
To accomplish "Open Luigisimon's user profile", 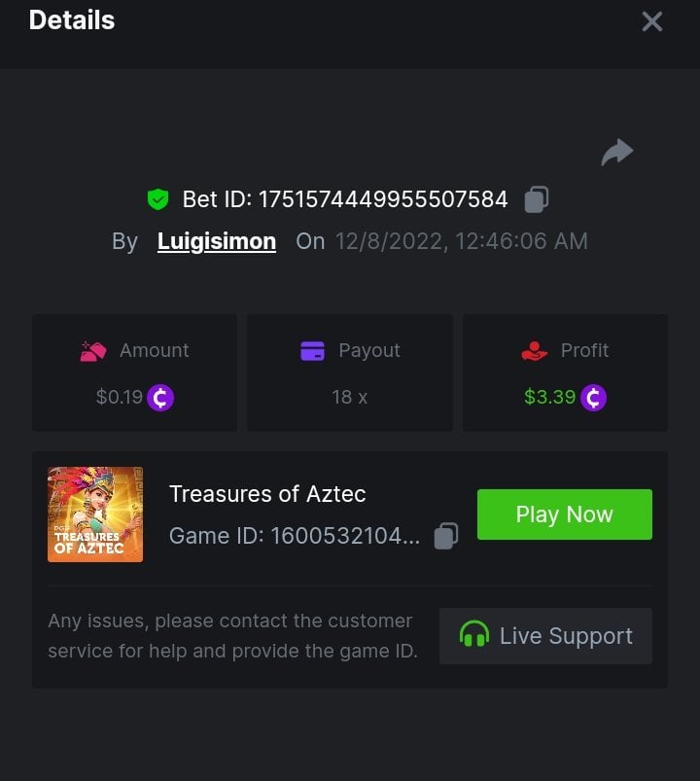I will pos(217,241).
